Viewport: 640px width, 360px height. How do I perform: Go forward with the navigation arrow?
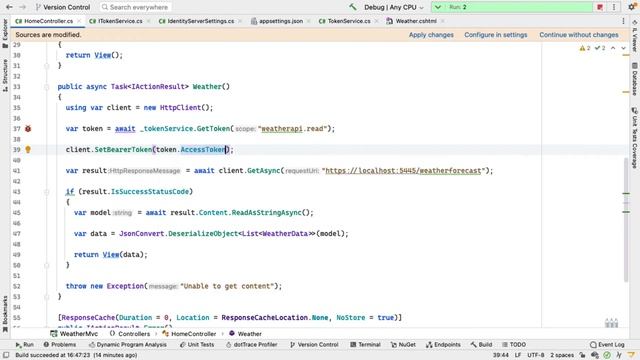point(23,7)
